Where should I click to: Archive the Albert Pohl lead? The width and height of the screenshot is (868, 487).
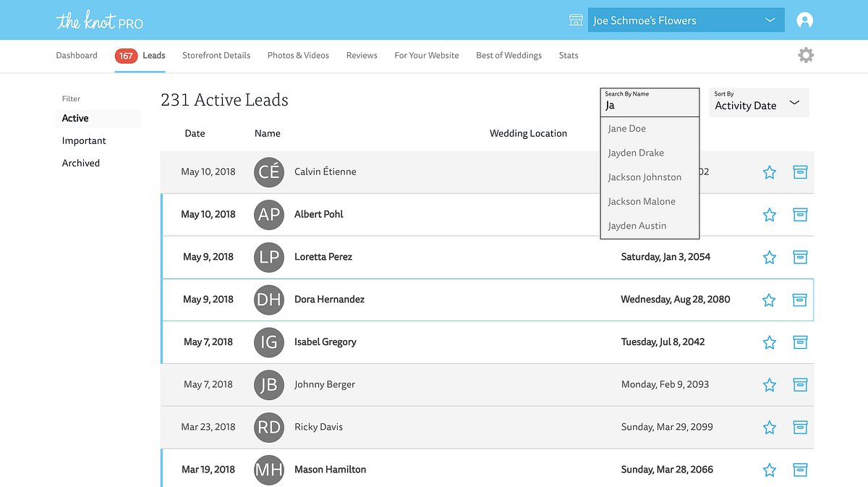point(800,215)
